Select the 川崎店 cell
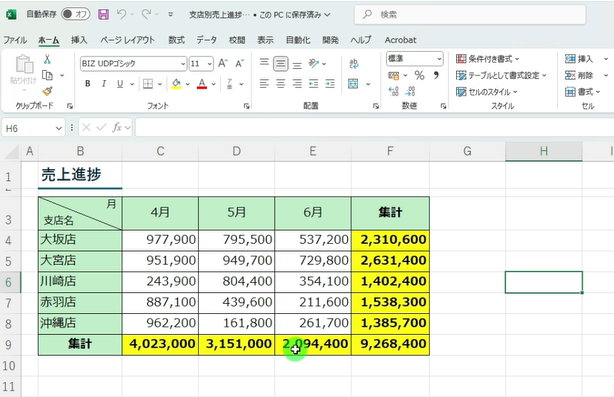 pyautogui.click(x=80, y=282)
